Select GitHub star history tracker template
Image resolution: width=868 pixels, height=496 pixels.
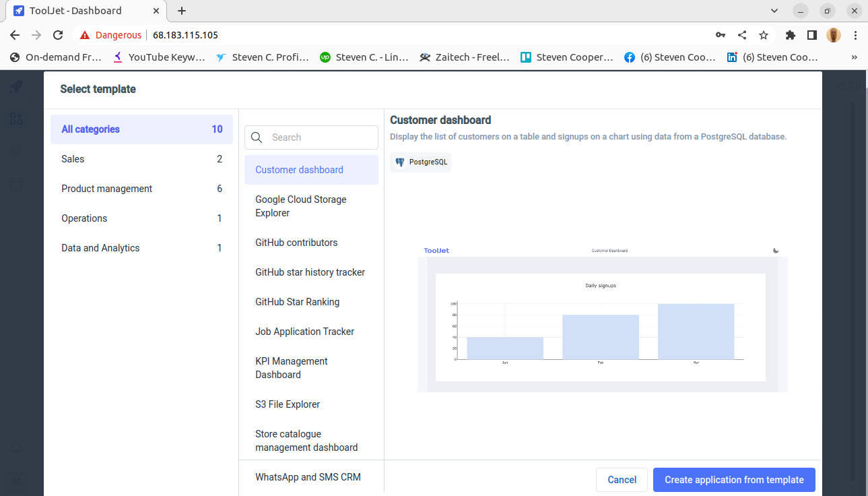pos(311,272)
